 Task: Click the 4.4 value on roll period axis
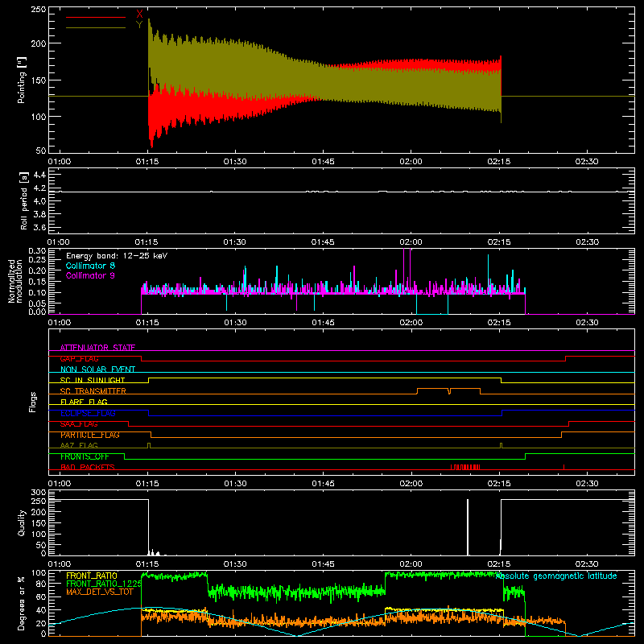tap(39, 175)
